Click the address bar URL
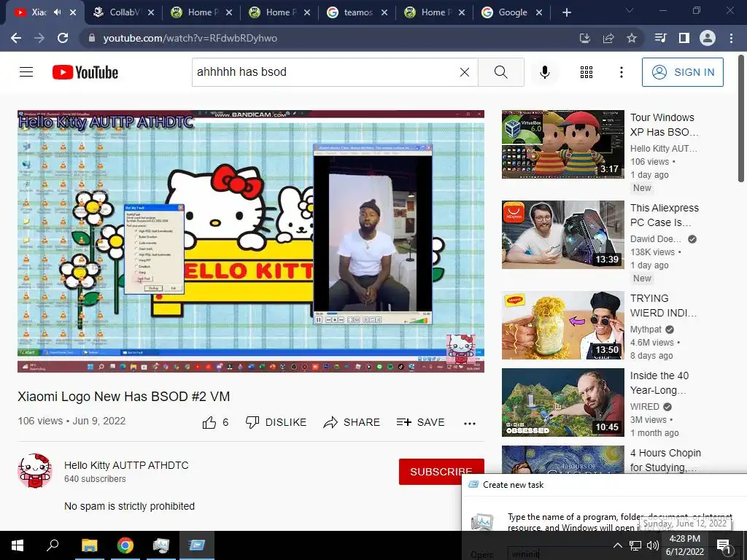Viewport: 747px width, 560px height. click(x=190, y=38)
